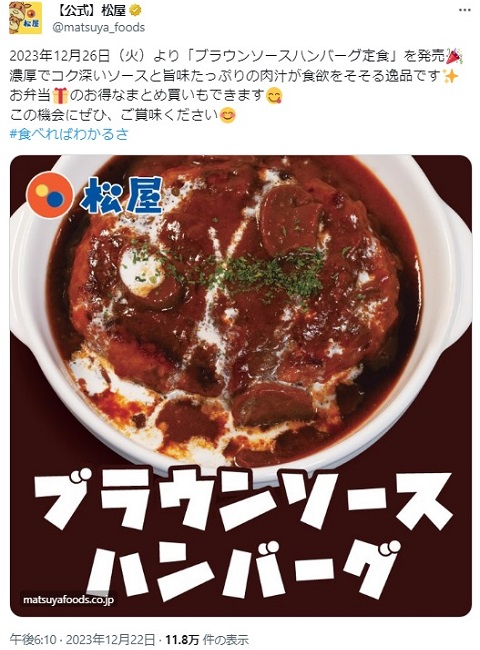Click the party popper emoji after 発売
This screenshot has width=480, height=650.
(x=455, y=56)
